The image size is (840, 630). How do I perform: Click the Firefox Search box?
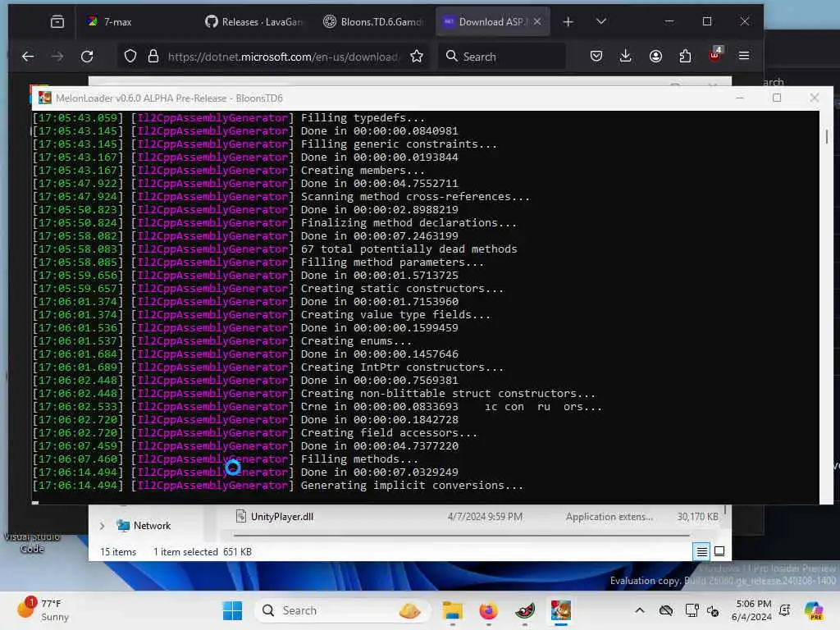coord(502,57)
